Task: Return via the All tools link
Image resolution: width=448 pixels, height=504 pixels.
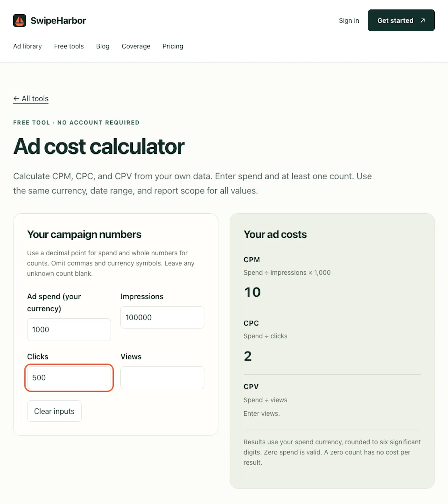Action: [x=31, y=99]
